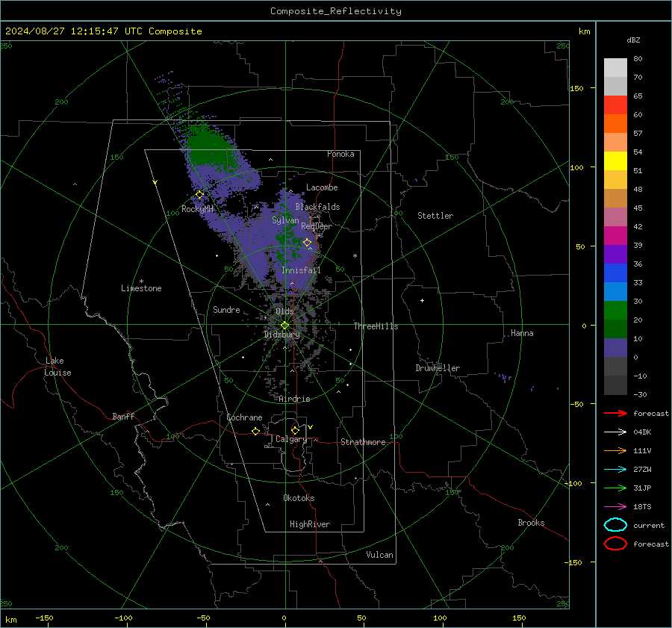Click the HighRiver town label
This screenshot has width=672, height=628.
pyautogui.click(x=310, y=524)
